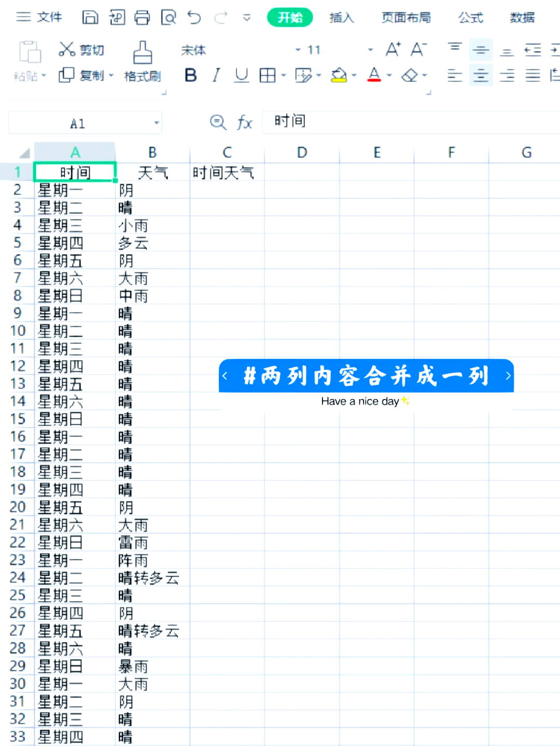This screenshot has width=560, height=746.
Task: Click the Format Painter (格式刷) icon
Action: point(143,52)
